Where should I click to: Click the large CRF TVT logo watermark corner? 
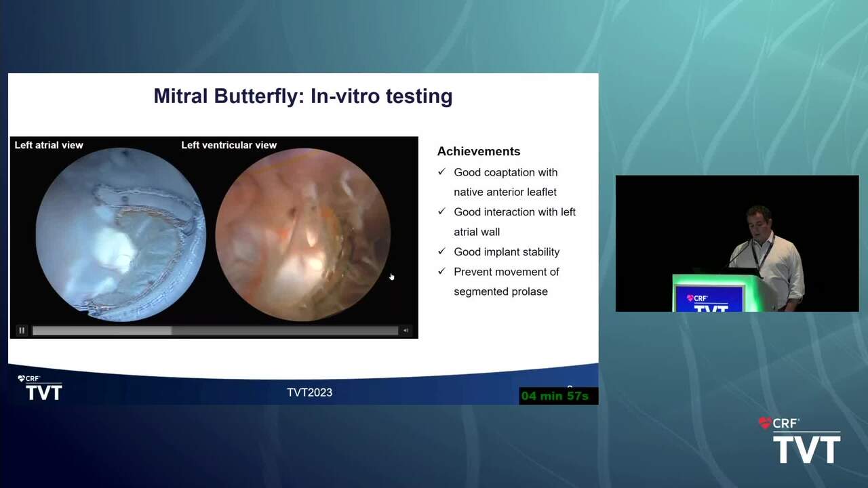pyautogui.click(x=800, y=441)
